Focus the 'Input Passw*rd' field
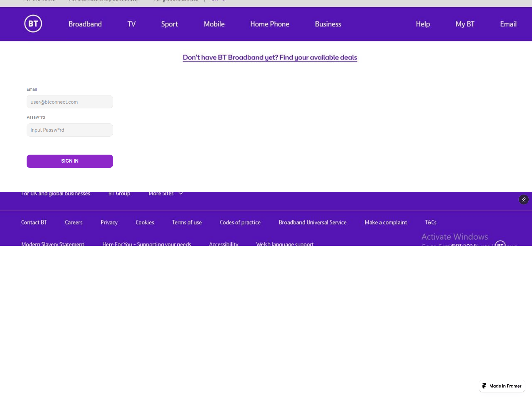The width and height of the screenshot is (532, 399). pyautogui.click(x=70, y=130)
